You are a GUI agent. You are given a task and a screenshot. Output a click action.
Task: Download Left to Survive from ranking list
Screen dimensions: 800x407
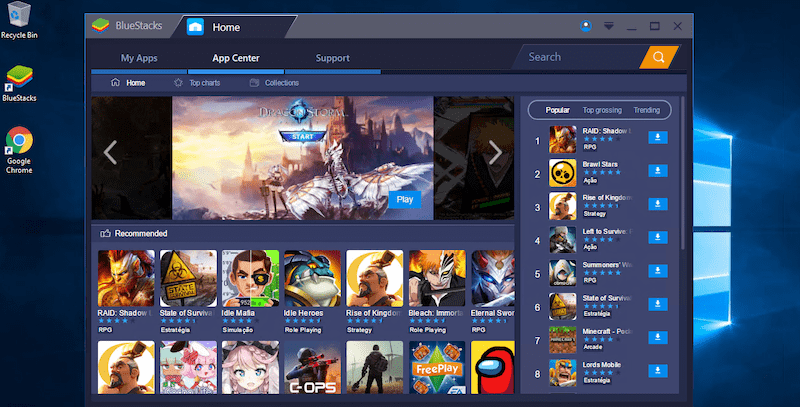(658, 237)
